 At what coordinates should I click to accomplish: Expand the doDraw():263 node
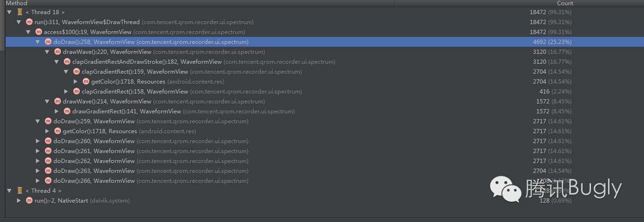click(x=38, y=171)
